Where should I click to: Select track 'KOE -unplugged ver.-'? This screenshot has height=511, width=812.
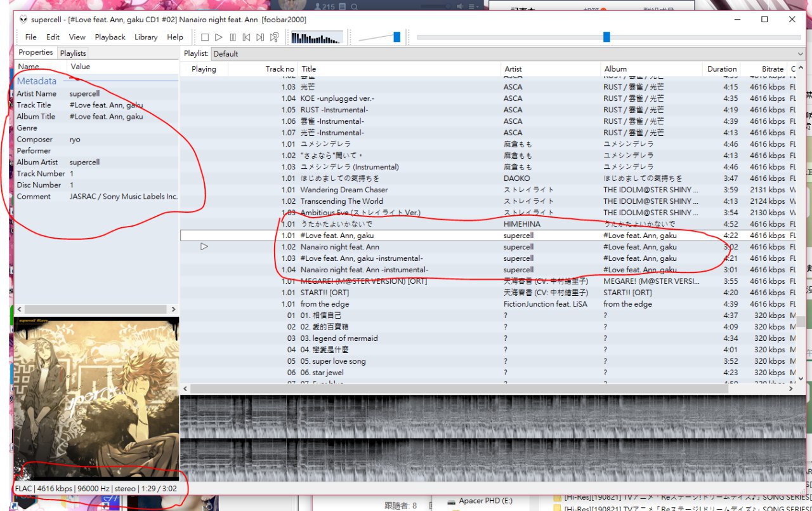click(488, 98)
